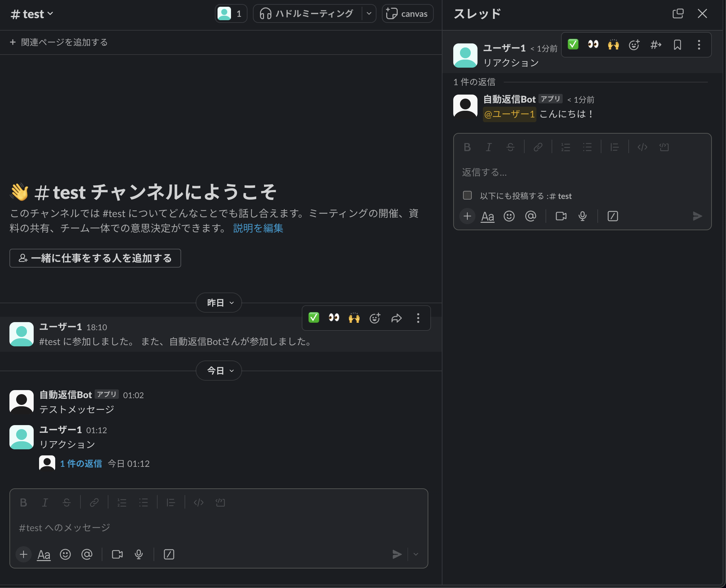The width and height of the screenshot is (726, 588).
Task: Click 一緒に仕事をする人を追加する button
Action: coord(95,258)
